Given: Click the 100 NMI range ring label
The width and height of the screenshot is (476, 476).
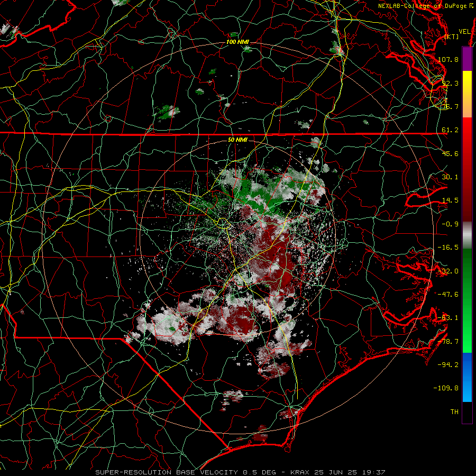Looking at the screenshot, I should pos(237,42).
